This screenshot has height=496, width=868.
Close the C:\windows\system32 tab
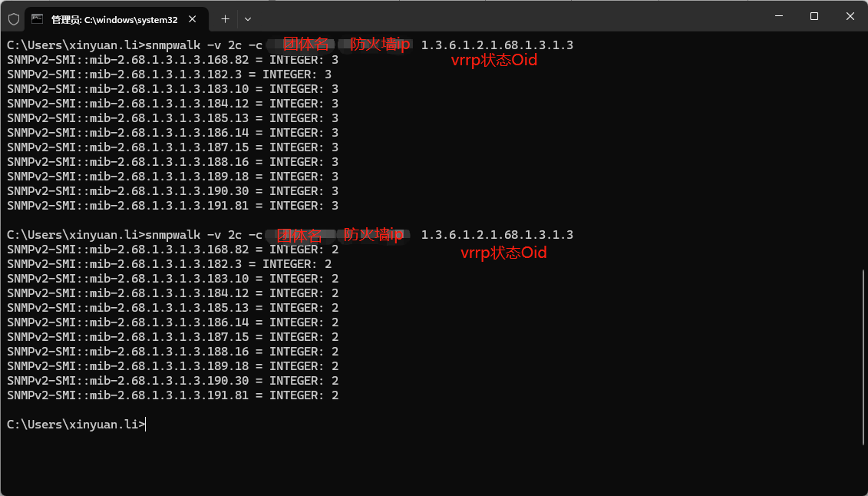coord(193,18)
